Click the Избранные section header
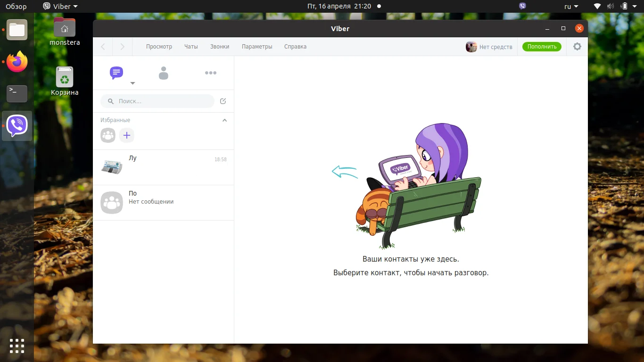This screenshot has width=644, height=362. tap(115, 120)
